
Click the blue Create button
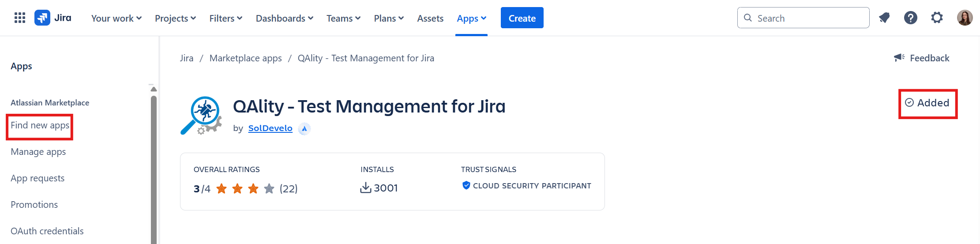pyautogui.click(x=522, y=18)
